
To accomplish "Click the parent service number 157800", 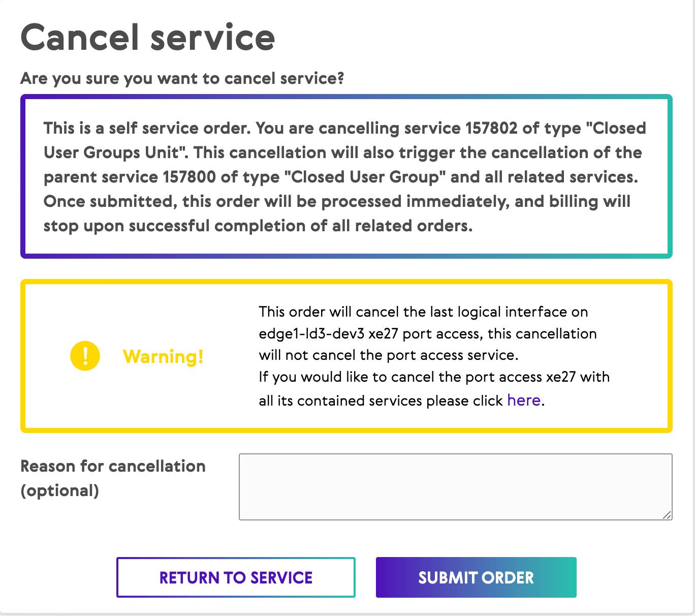I will pos(188,177).
